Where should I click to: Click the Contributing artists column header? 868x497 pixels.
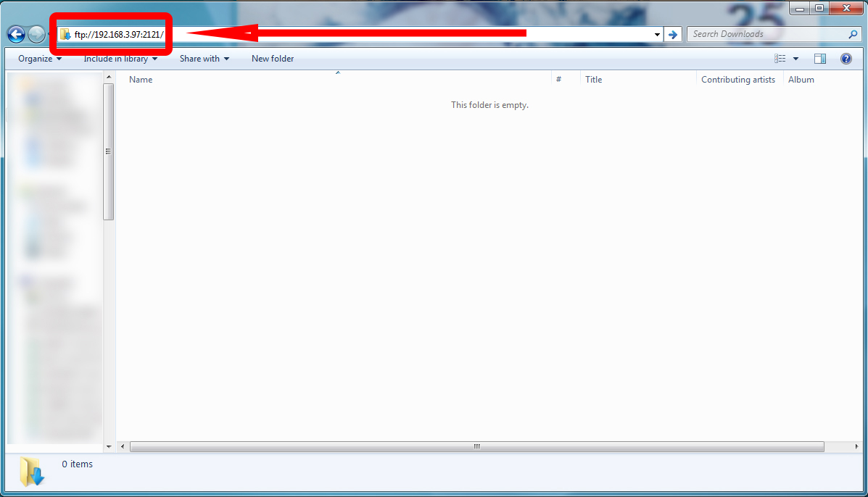[x=737, y=80]
